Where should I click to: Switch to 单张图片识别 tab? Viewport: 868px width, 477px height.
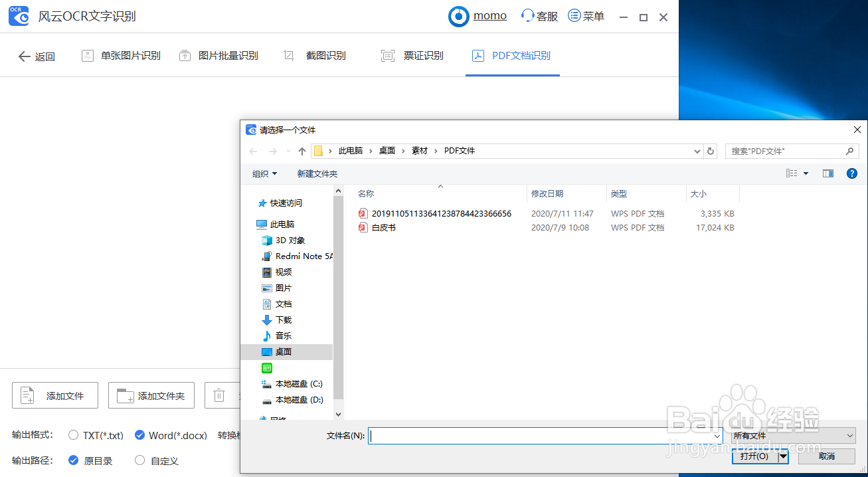[122, 56]
